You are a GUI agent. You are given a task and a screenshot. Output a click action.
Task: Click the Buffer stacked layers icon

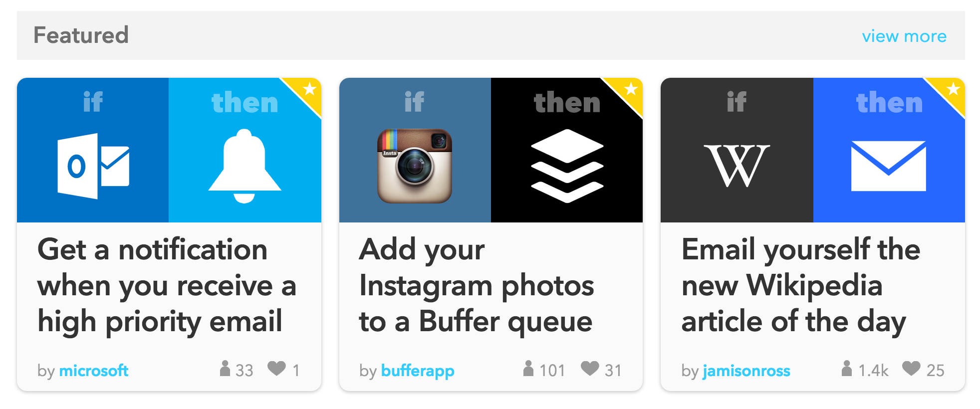click(567, 166)
